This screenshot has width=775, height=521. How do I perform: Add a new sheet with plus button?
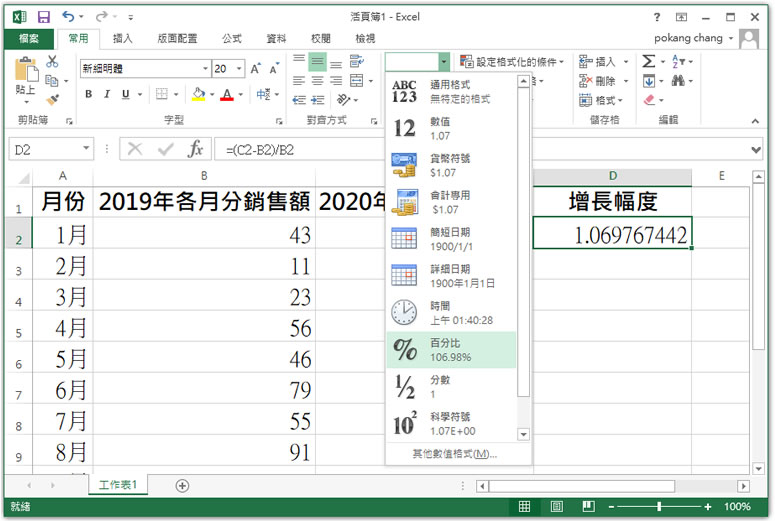[182, 485]
